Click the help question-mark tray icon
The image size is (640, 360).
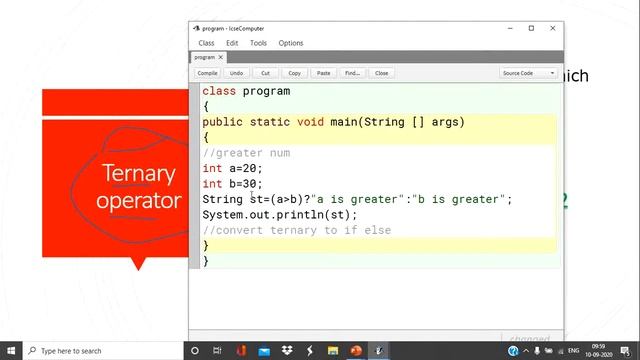513,351
